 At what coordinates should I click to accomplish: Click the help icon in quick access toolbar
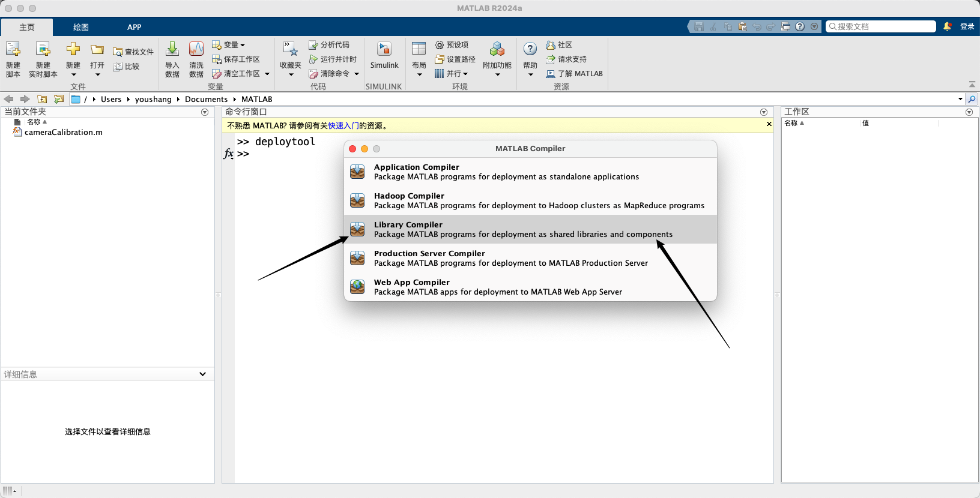pos(800,26)
